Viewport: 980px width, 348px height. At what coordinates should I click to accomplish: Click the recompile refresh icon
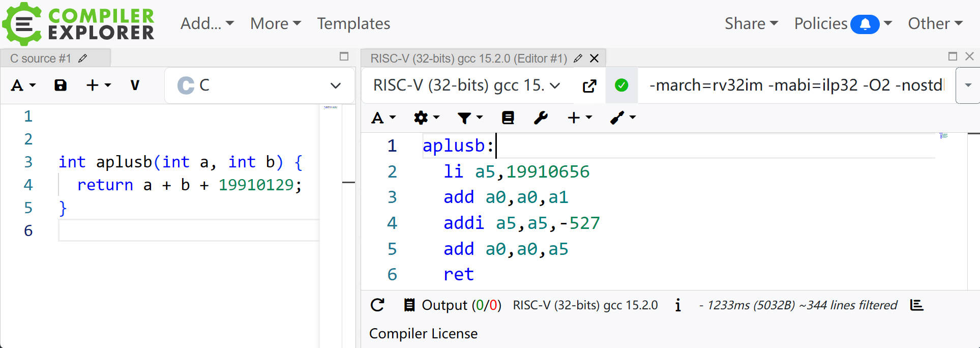tap(377, 305)
